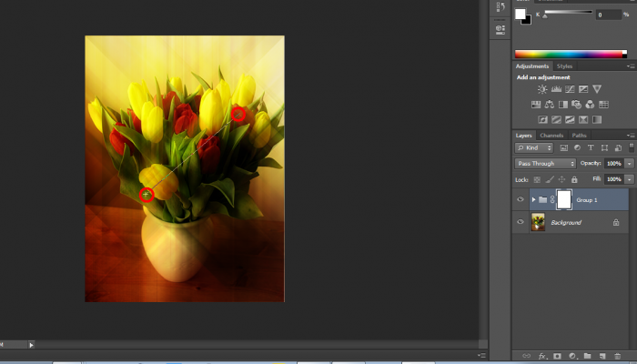
Task: Select the Background layer name
Action: [566, 223]
